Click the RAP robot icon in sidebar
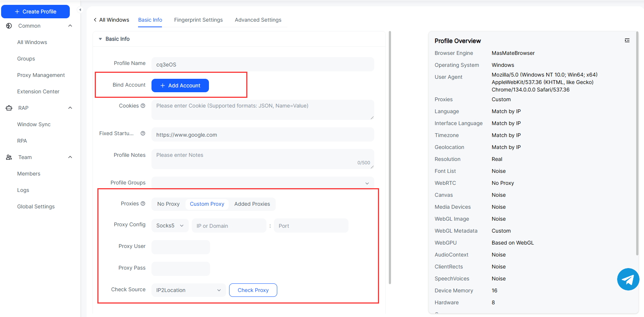 click(9, 108)
